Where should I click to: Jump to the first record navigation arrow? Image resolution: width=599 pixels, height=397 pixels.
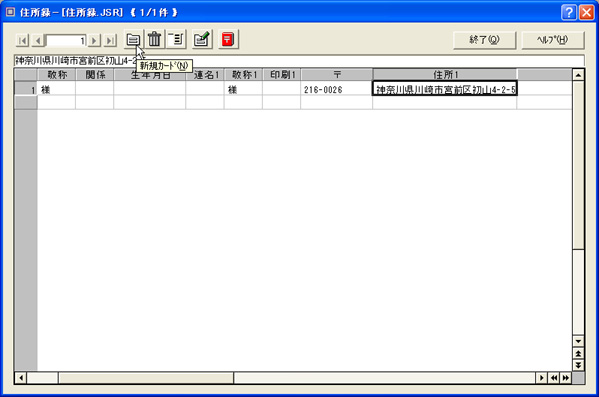coord(22,40)
